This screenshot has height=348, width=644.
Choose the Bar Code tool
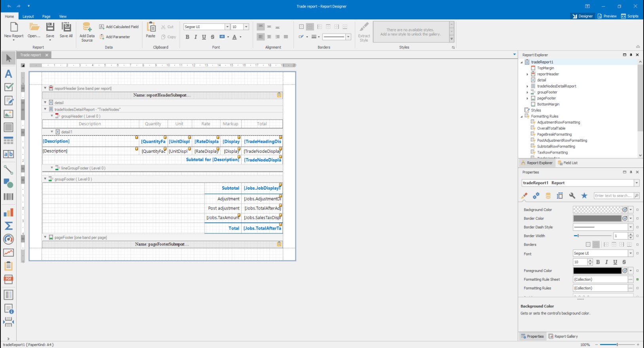(x=8, y=196)
